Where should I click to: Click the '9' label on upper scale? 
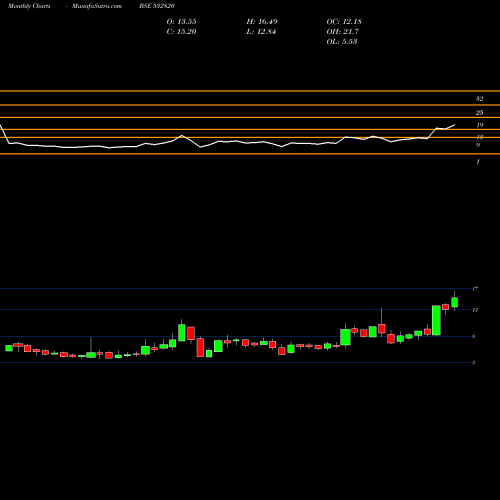pos(478,145)
